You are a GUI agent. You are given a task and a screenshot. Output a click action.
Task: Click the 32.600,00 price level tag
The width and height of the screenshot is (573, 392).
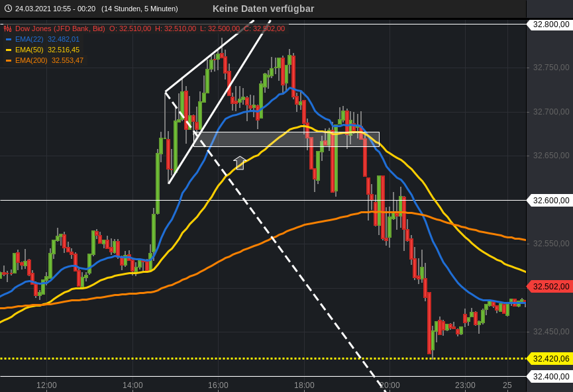tap(549, 201)
